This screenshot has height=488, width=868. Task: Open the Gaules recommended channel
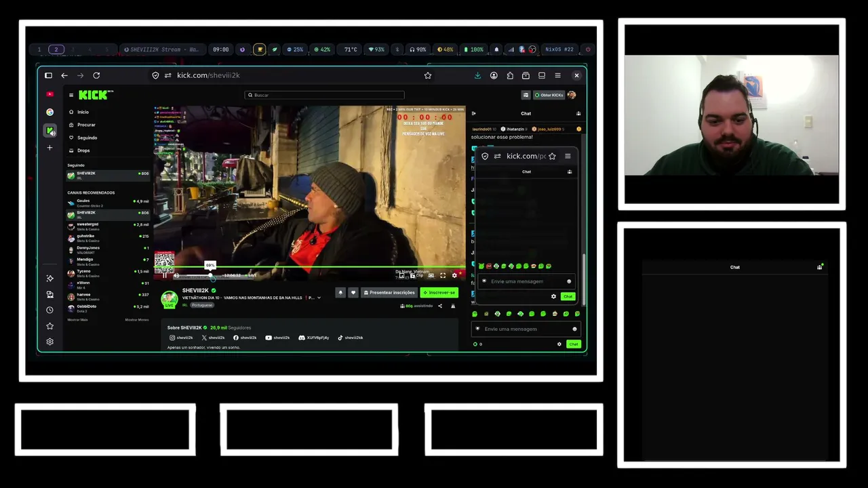point(108,201)
